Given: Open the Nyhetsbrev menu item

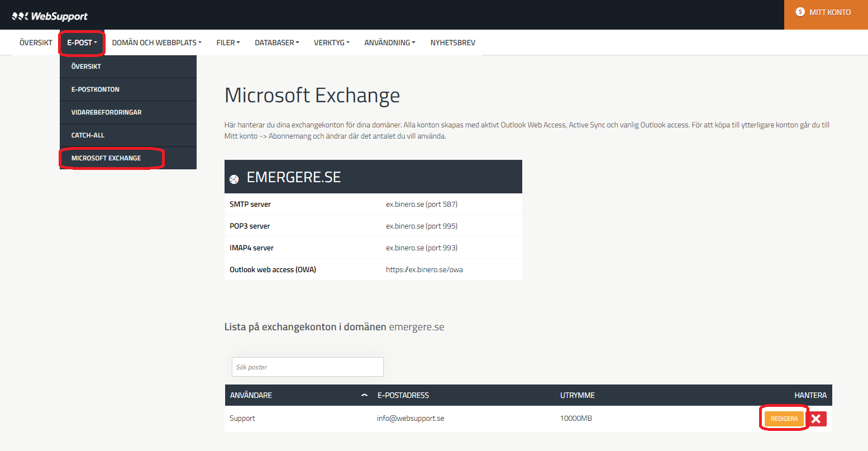Looking at the screenshot, I should pos(452,42).
